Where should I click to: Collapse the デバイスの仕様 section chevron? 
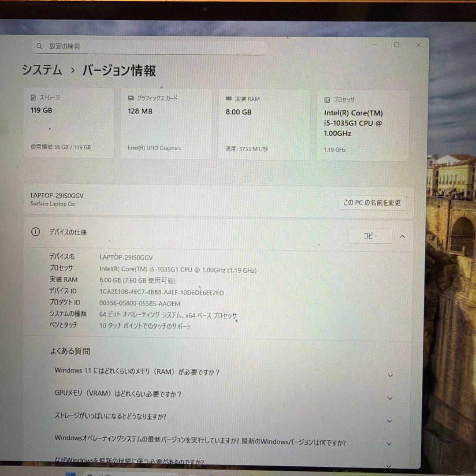(402, 236)
